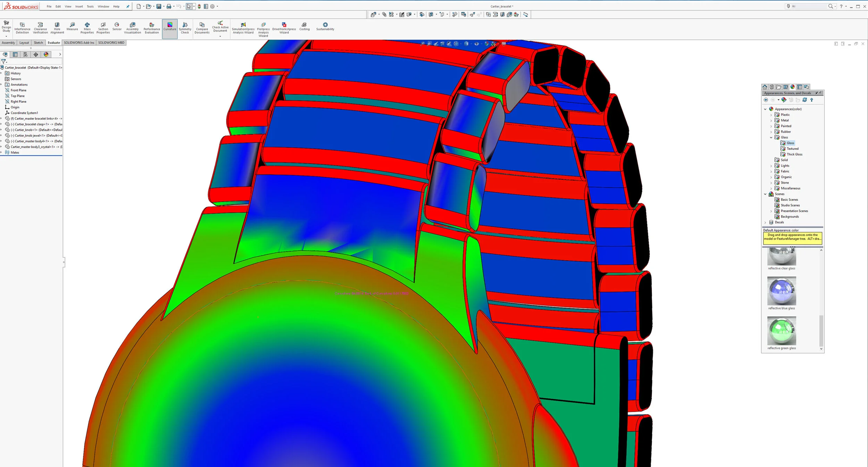Toggle the Curvature display
The image size is (868, 467).
[x=170, y=28]
